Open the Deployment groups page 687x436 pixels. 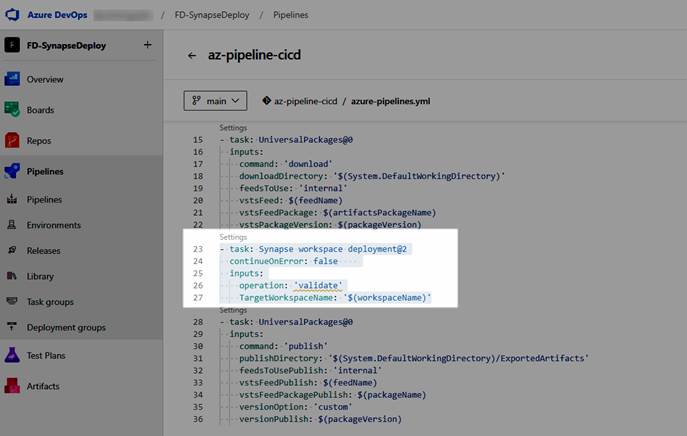tap(66, 327)
